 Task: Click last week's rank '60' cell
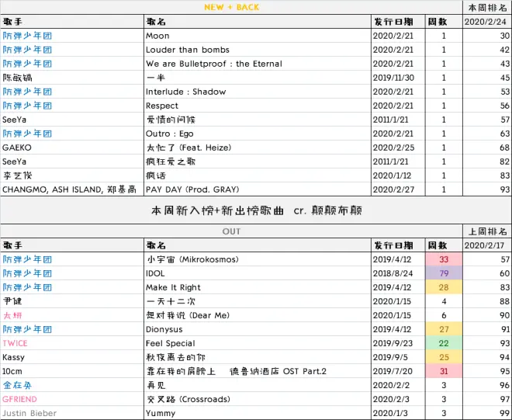[x=487, y=273]
